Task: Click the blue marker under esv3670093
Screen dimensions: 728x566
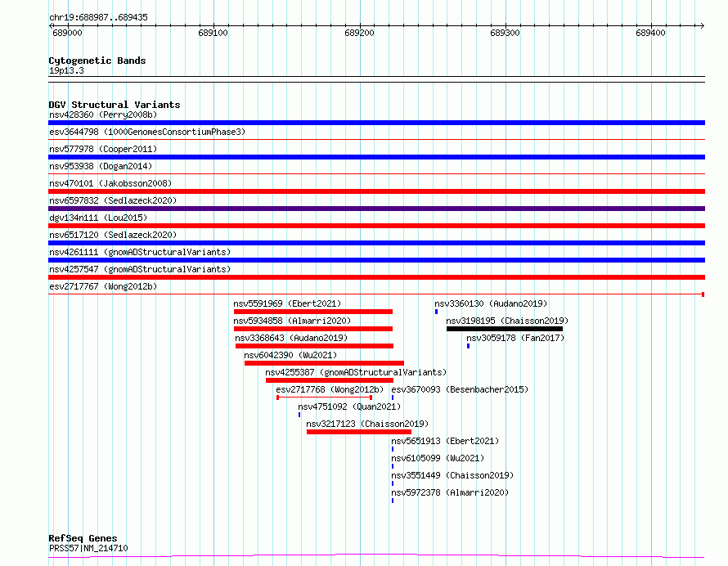Action: click(393, 398)
